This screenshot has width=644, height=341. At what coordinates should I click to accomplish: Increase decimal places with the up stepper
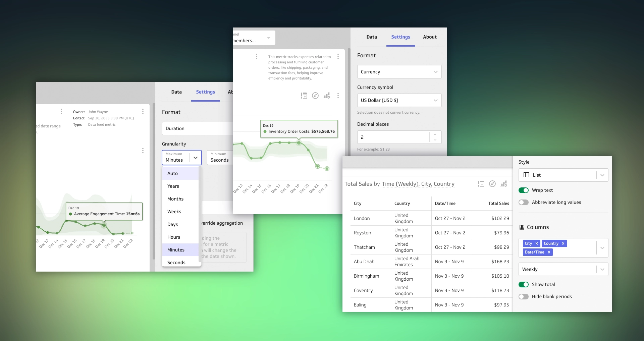coord(435,134)
